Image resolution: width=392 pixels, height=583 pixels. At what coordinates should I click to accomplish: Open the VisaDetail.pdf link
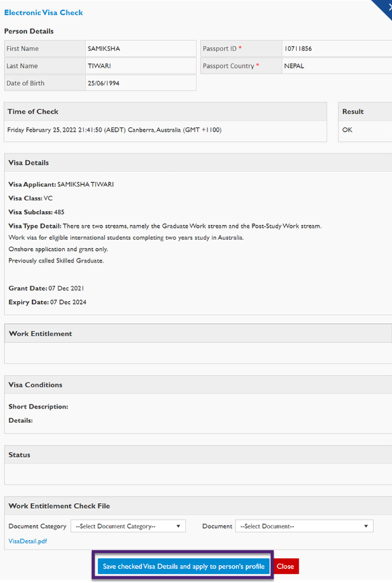(x=28, y=541)
